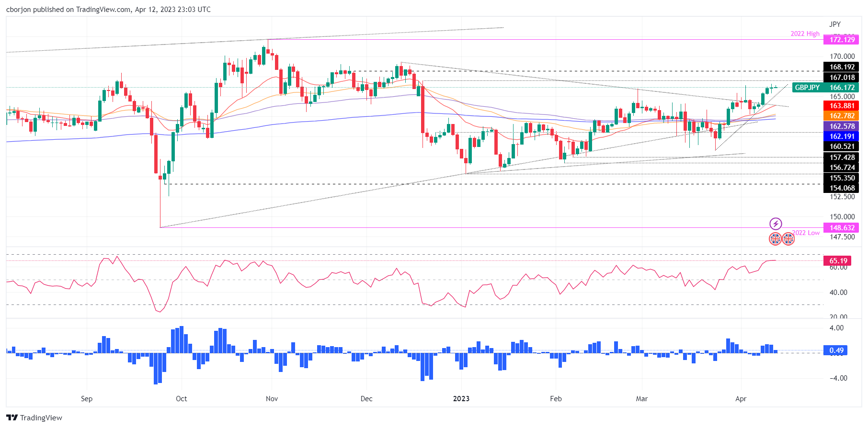The height and width of the screenshot is (428, 868).
Task: Click the first UK flag economic event icon
Action: (x=775, y=238)
